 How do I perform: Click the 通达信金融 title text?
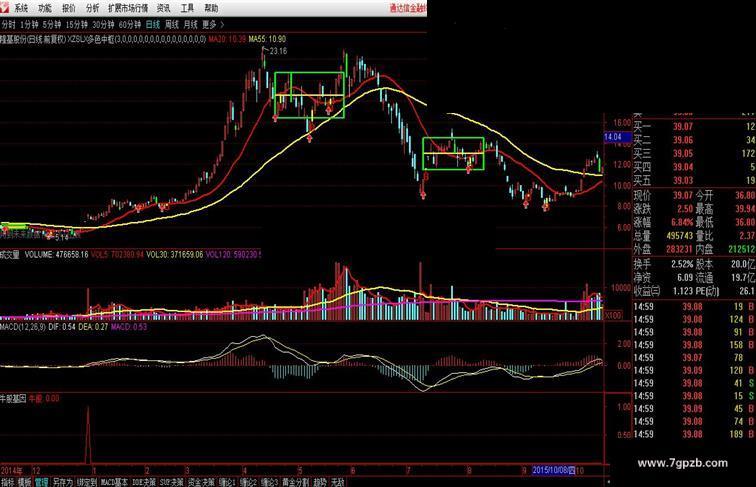[x=408, y=8]
